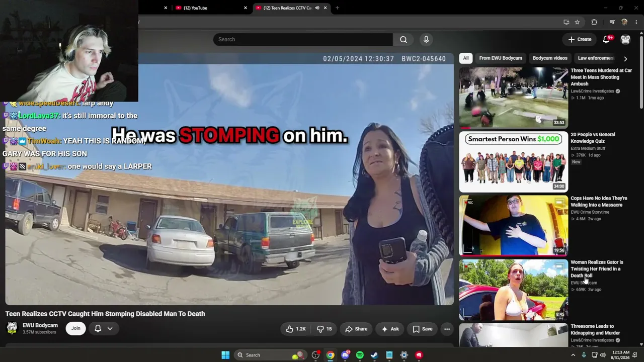The height and width of the screenshot is (362, 644).
Task: Open Spotify from the taskbar
Action: tap(360, 355)
